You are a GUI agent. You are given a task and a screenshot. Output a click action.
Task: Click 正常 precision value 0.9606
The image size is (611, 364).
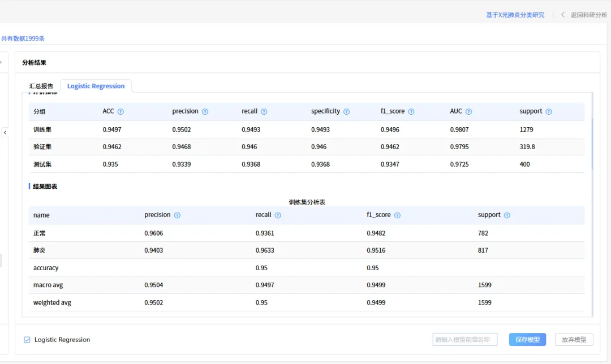tap(153, 233)
